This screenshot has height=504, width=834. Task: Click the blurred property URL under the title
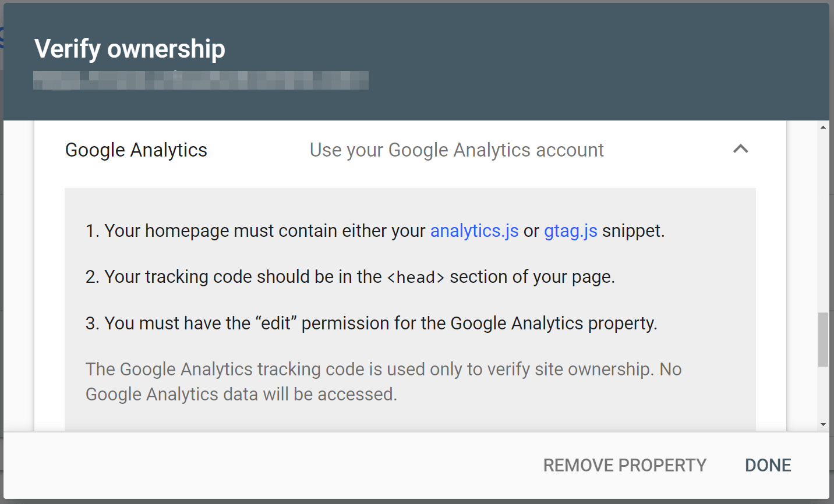point(201,81)
